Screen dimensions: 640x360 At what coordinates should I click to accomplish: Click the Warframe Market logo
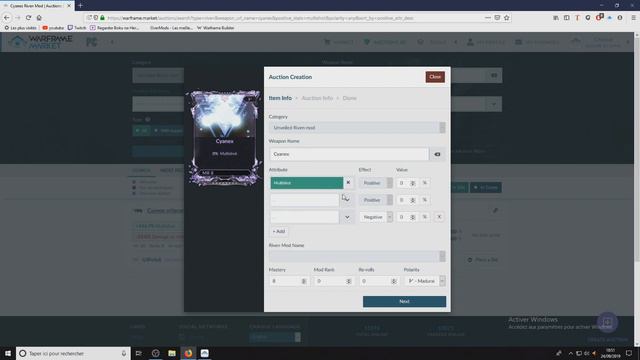41,42
